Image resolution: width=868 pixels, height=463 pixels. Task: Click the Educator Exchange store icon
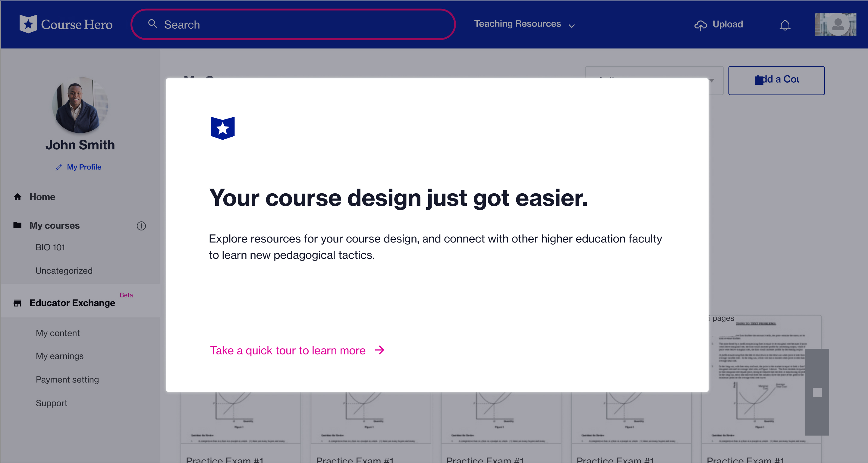tap(17, 303)
